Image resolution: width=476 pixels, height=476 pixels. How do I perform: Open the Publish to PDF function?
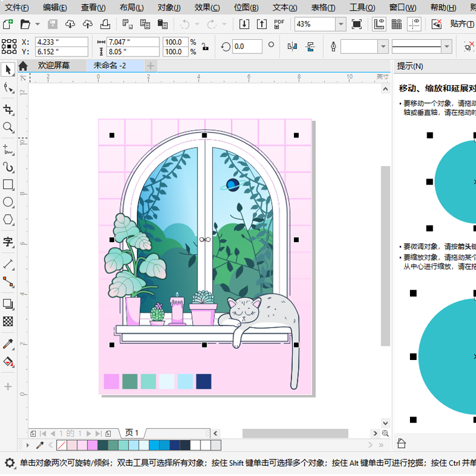point(277,24)
